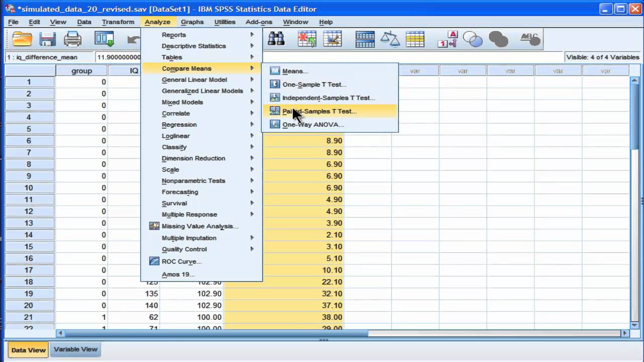The width and height of the screenshot is (644, 362).
Task: Open the Window menu
Action: [x=295, y=22]
